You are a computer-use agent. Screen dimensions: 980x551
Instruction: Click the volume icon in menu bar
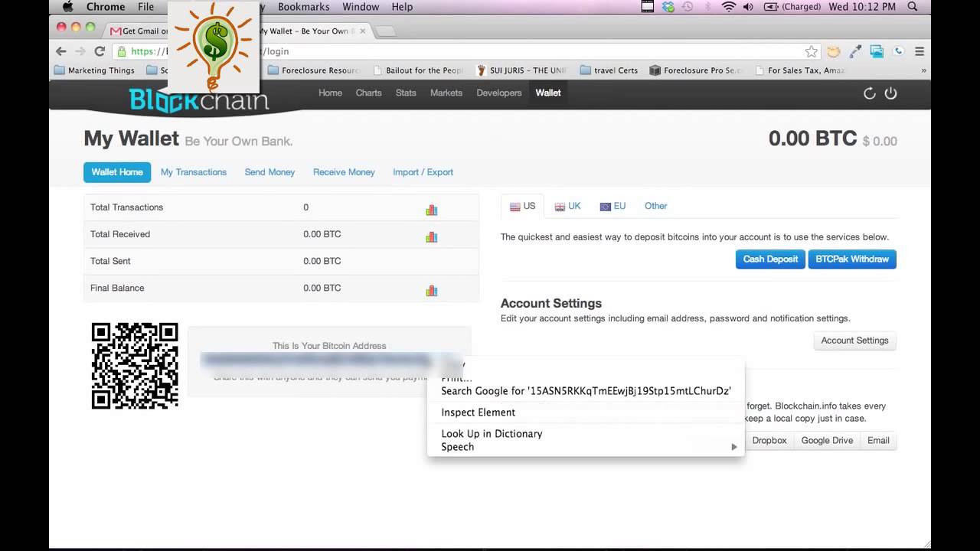coord(748,7)
